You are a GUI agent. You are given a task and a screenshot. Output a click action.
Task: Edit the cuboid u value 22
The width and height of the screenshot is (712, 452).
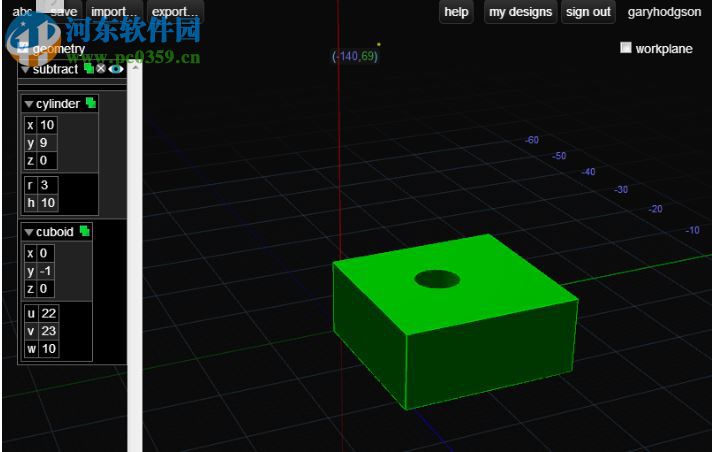coord(49,313)
